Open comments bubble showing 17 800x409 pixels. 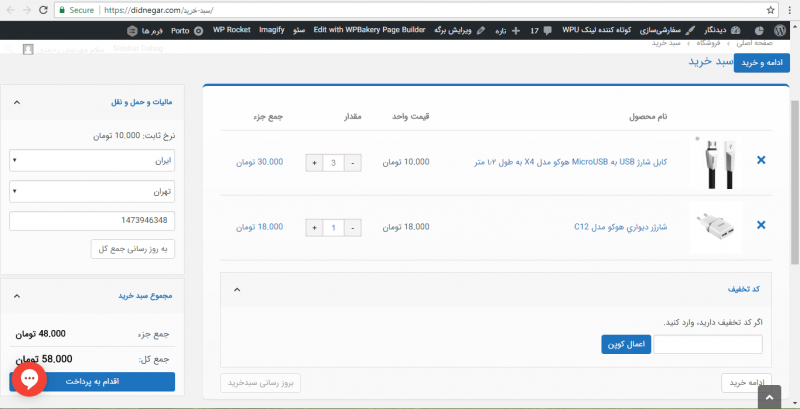pos(540,31)
